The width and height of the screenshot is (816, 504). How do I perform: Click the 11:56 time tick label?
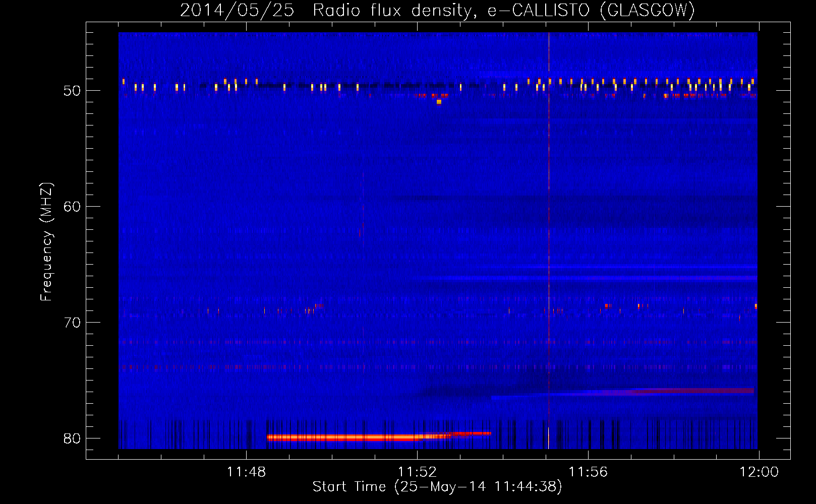588,472
